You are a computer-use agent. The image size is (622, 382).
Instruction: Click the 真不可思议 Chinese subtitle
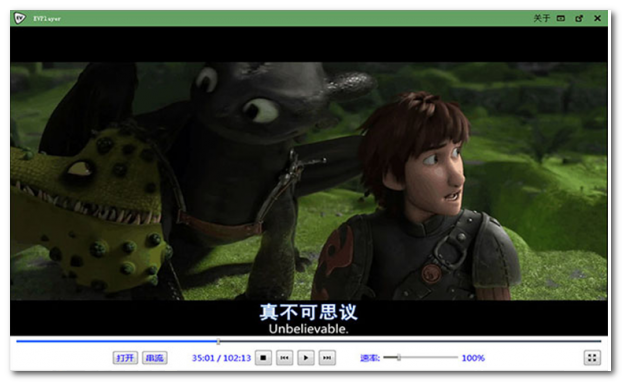309,312
